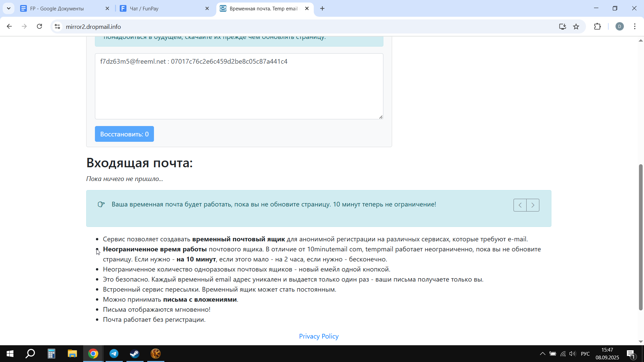The width and height of the screenshot is (644, 362).
Task: Click the bold text 'временный почтовый ящик'
Action: coord(238,239)
